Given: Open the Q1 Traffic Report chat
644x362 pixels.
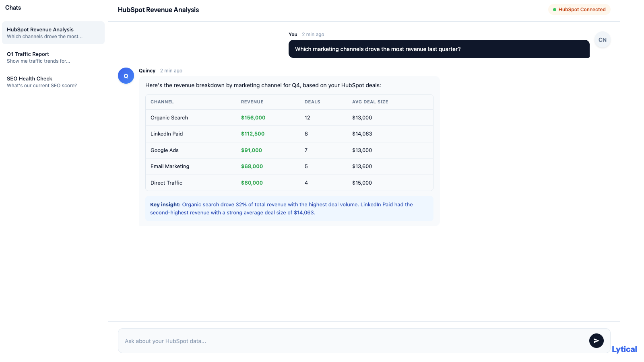Looking at the screenshot, I should point(53,58).
